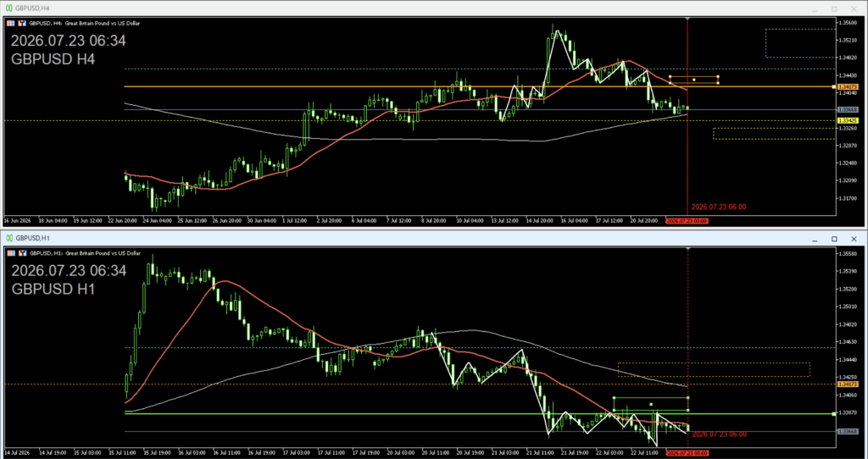Open the depth of market icon on H4 chart

pyautogui.click(x=23, y=23)
